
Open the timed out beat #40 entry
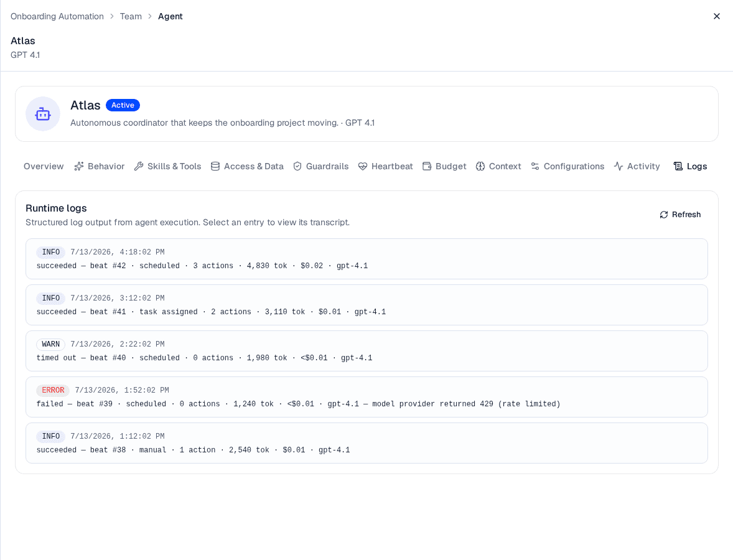pos(366,351)
